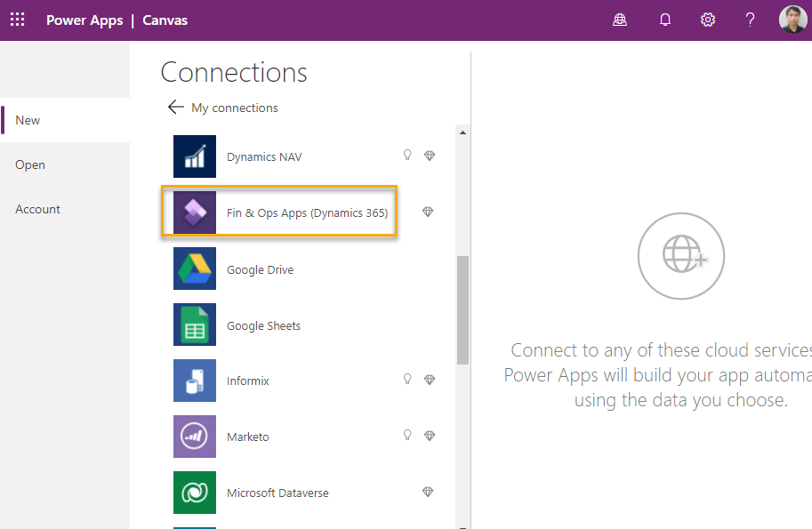Viewport: 812px width, 529px height.
Task: Click the Canvas header label
Action: [165, 20]
